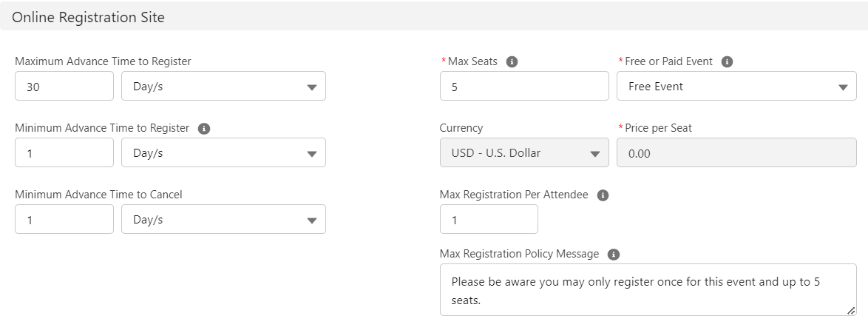Click the Max Seats field label
The width and height of the screenshot is (868, 333).
point(472,62)
